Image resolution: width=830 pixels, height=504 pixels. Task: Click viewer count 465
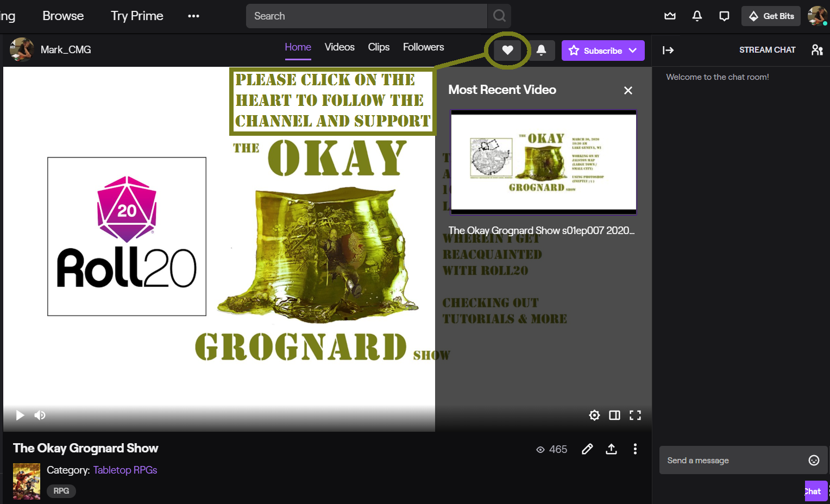pos(552,450)
